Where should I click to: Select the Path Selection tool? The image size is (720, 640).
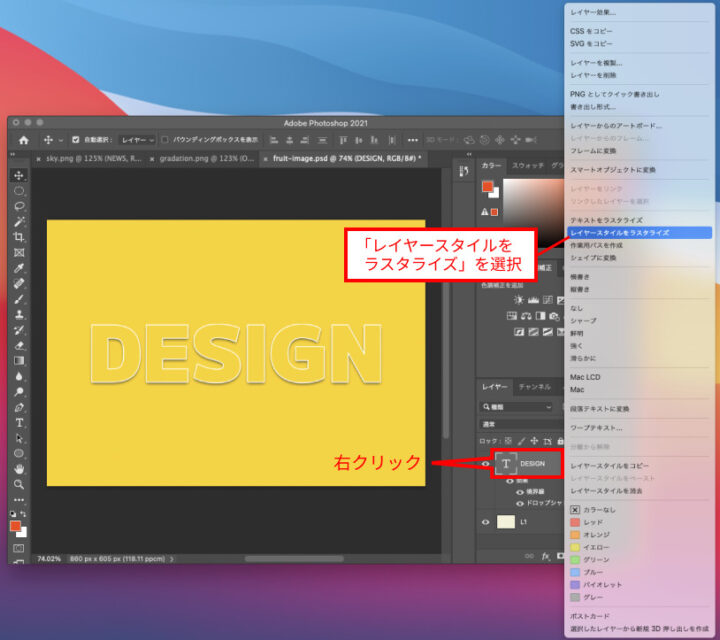(19, 438)
